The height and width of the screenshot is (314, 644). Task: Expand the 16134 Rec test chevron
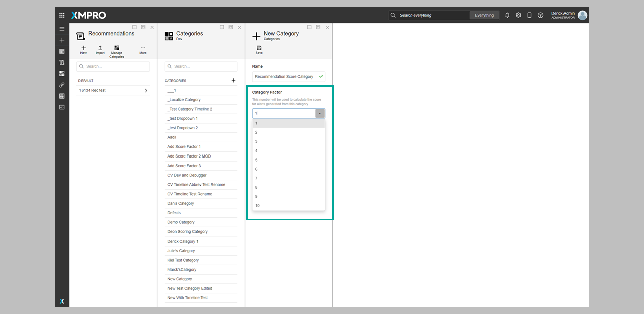point(146,91)
